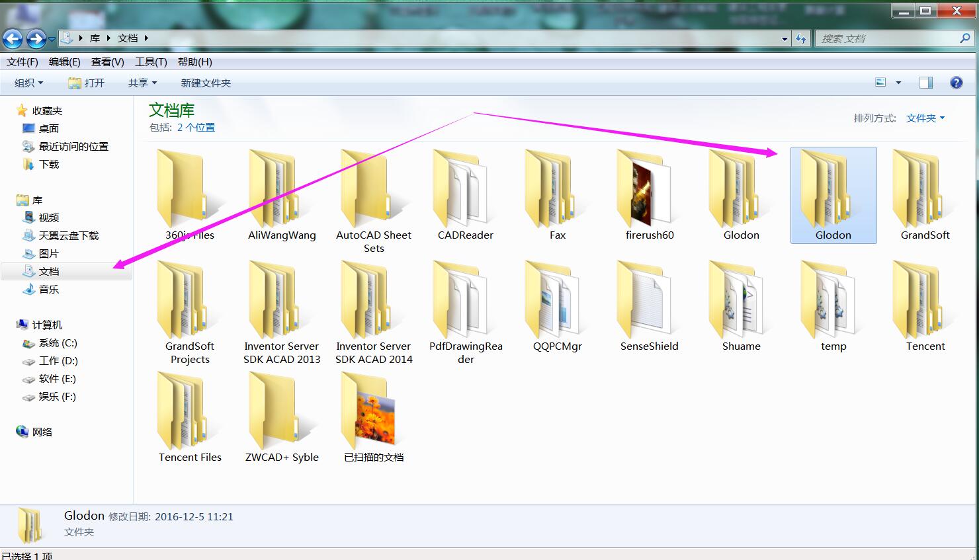Open the 帮助(H) menu
979x560 pixels.
[195, 61]
